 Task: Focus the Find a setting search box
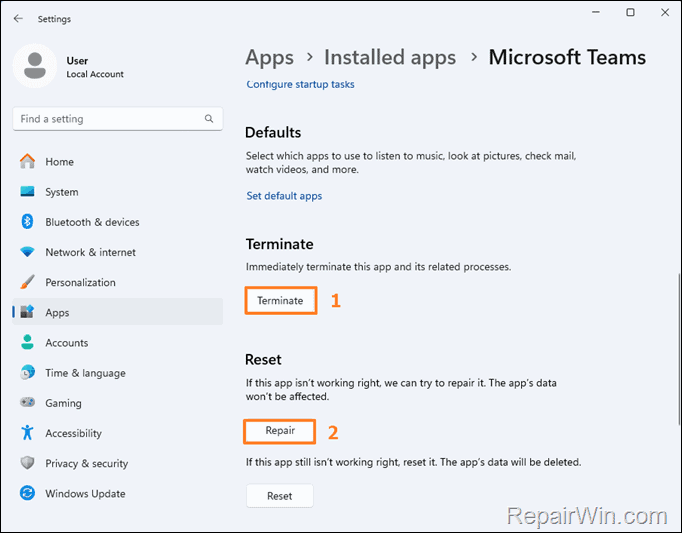pyautogui.click(x=117, y=118)
